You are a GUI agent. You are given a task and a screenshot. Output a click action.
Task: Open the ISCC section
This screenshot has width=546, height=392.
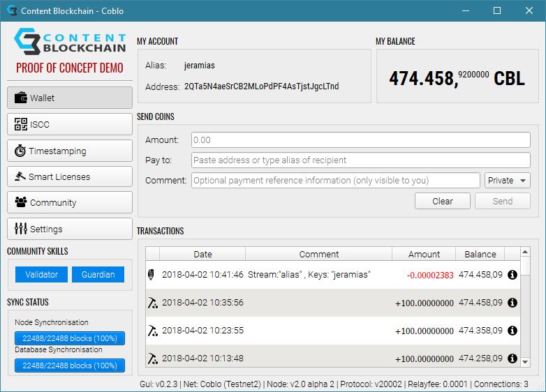(70, 124)
